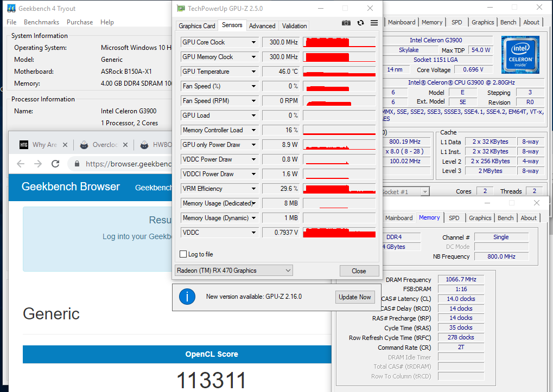This screenshot has height=392, width=553.
Task: Open the CPU-Z Socket #1 selection dropdown
Action: pos(425,192)
